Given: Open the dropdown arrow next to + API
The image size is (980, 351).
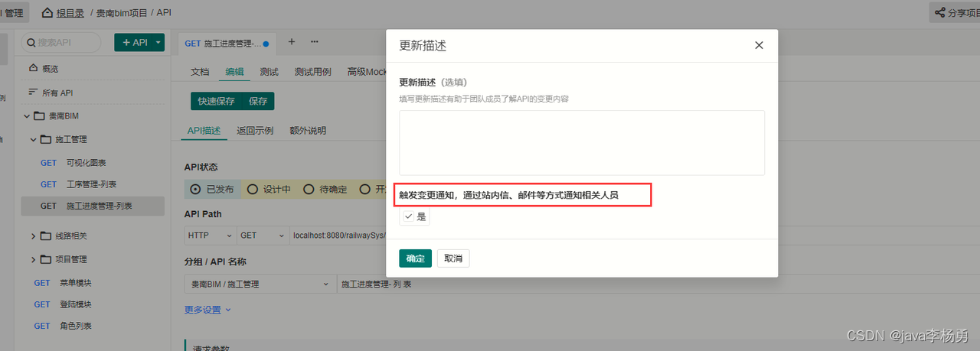Looking at the screenshot, I should pos(158,43).
